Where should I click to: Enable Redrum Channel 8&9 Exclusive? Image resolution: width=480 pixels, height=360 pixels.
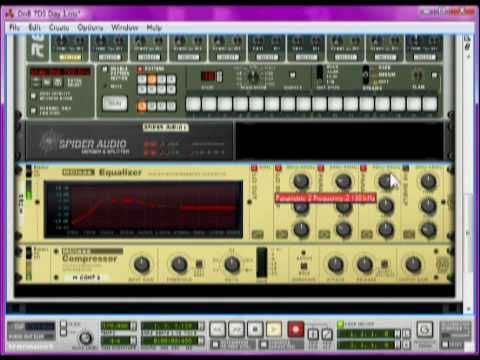33,110
